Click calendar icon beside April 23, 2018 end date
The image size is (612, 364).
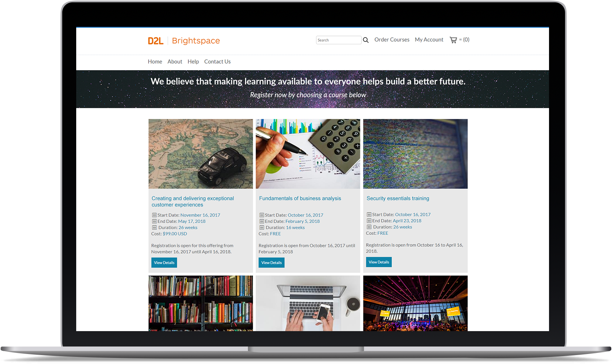[x=369, y=221]
